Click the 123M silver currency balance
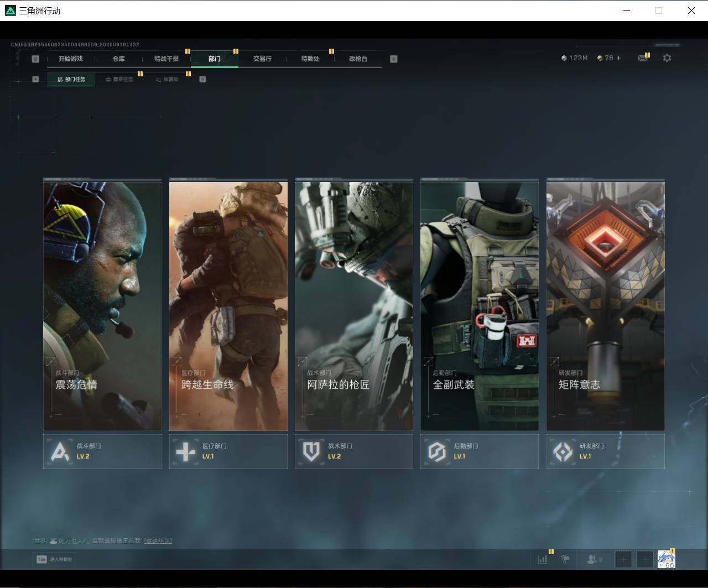Image resolution: width=708 pixels, height=588 pixels. coord(574,58)
